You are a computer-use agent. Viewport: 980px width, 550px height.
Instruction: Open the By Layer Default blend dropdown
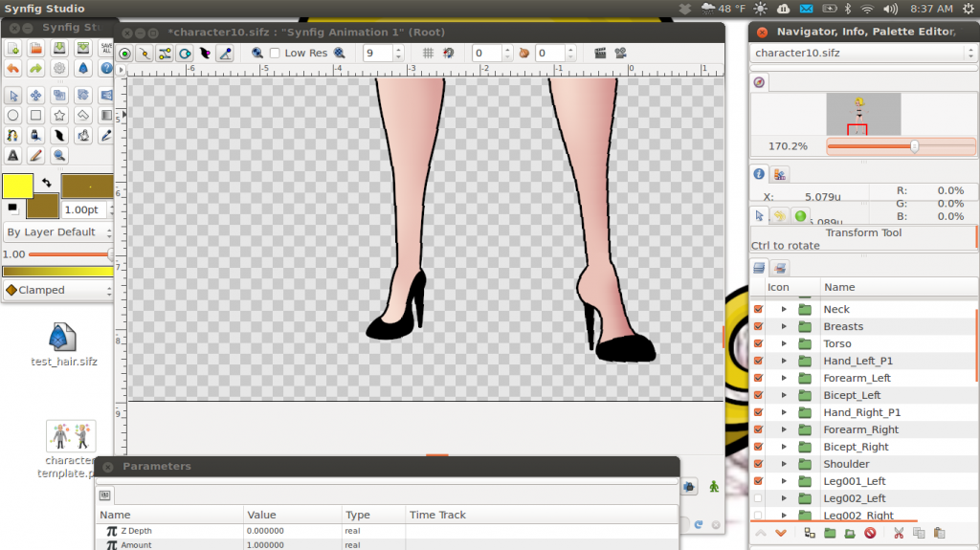click(58, 232)
